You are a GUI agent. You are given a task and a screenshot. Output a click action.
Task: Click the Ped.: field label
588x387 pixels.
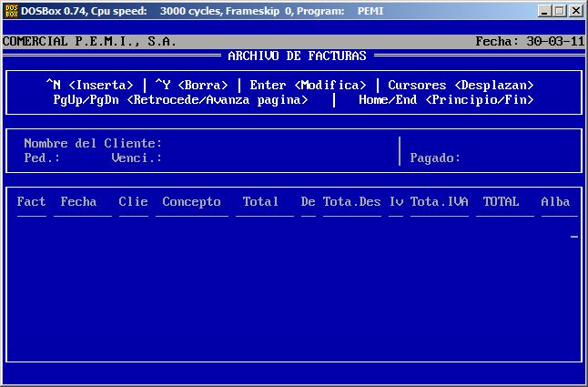tap(42, 158)
